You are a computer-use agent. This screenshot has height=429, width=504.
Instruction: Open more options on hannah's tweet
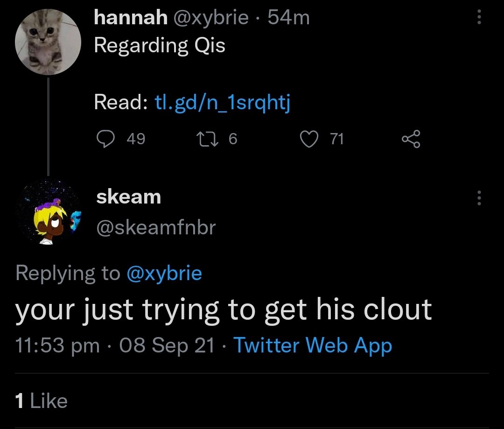click(478, 18)
